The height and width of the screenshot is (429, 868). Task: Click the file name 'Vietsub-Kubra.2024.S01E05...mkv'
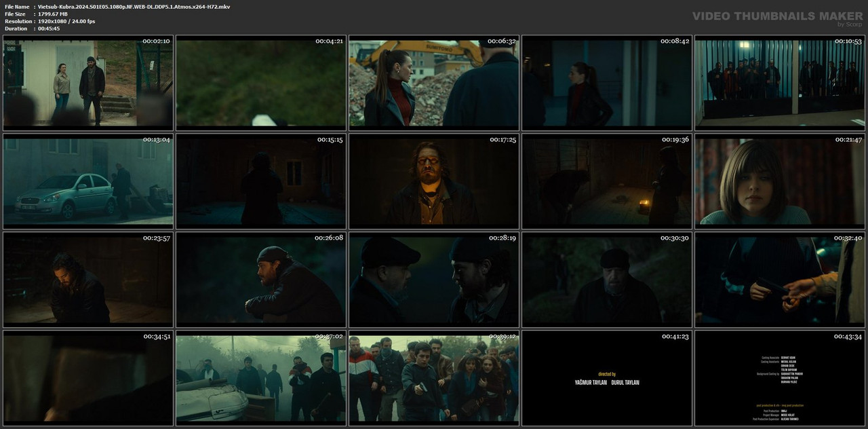tap(134, 6)
